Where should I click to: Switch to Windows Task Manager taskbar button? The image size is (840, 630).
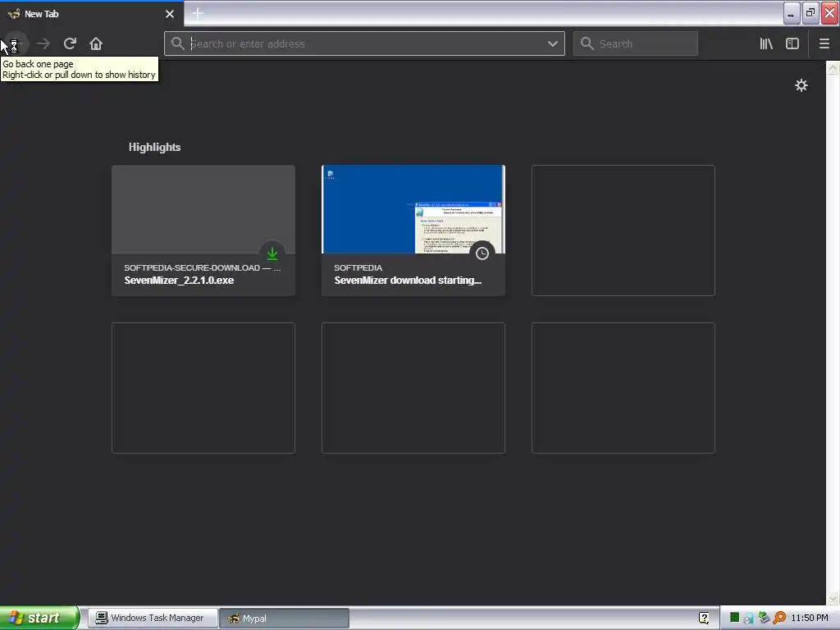[x=152, y=619]
